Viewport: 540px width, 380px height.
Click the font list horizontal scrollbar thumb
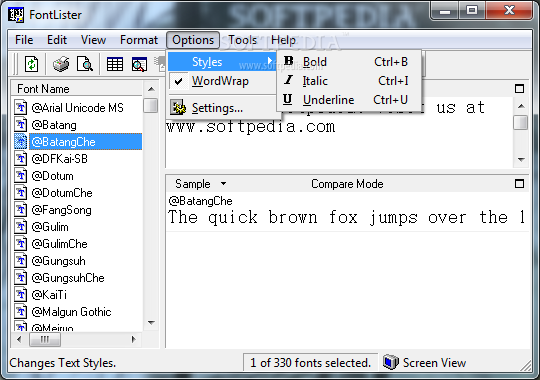coord(45,339)
